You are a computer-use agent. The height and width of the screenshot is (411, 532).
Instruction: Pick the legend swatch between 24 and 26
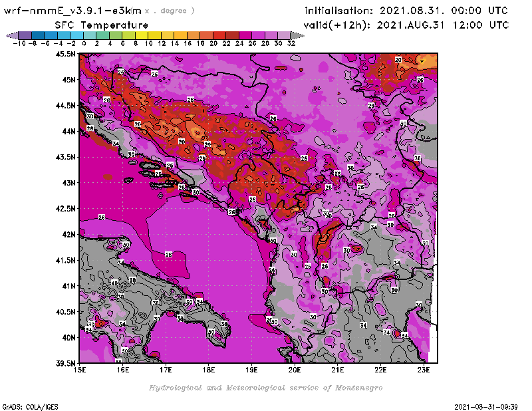click(245, 35)
